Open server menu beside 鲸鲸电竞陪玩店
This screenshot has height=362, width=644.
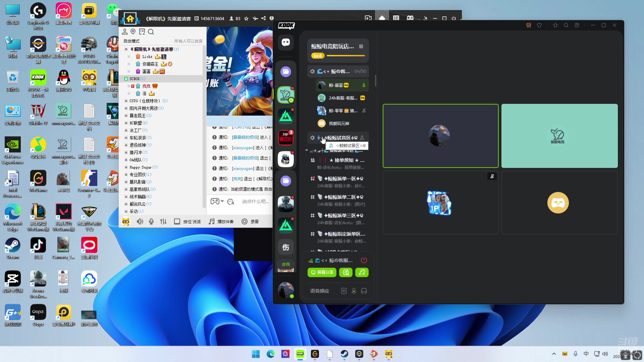click(x=361, y=47)
